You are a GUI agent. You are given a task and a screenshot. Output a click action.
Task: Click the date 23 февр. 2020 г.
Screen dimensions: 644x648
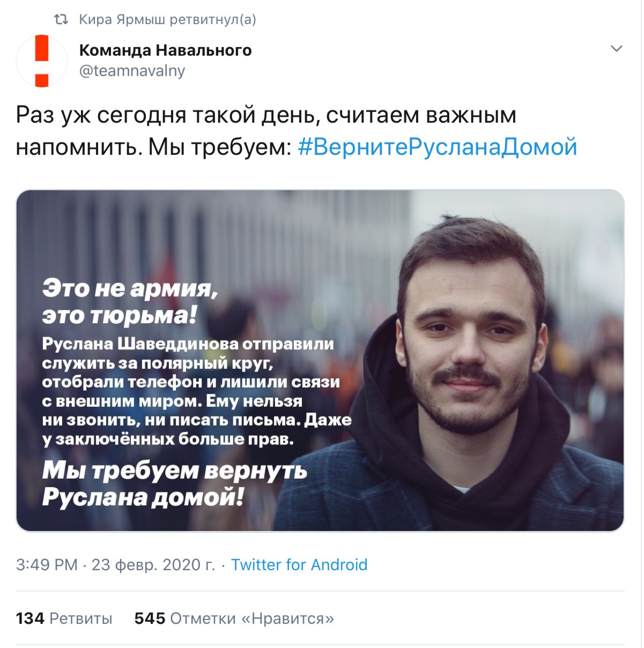click(153, 565)
